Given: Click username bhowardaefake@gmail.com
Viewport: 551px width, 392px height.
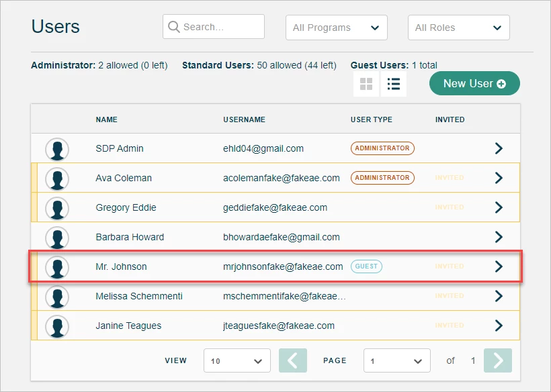Looking at the screenshot, I should click(x=282, y=237).
